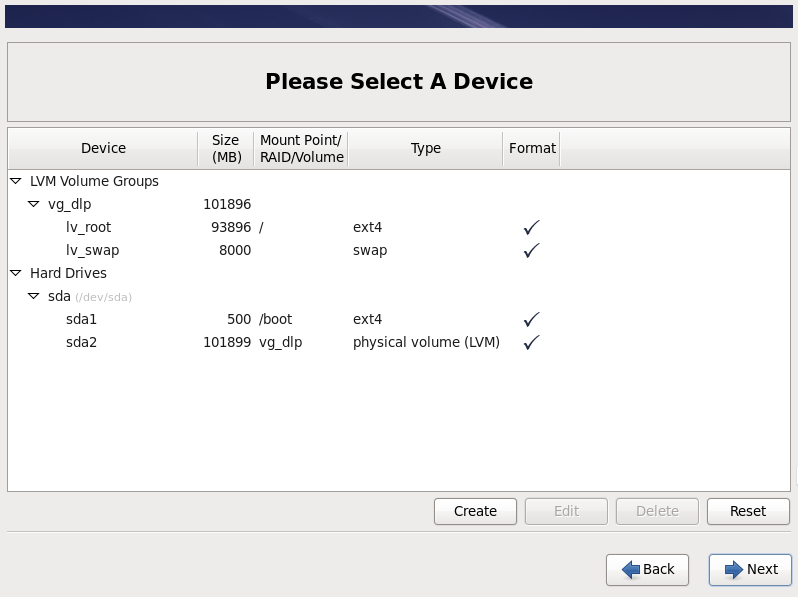Image resolution: width=798 pixels, height=597 pixels.
Task: Collapse the LVM Volume Groups tree
Action: pyautogui.click(x=16, y=181)
